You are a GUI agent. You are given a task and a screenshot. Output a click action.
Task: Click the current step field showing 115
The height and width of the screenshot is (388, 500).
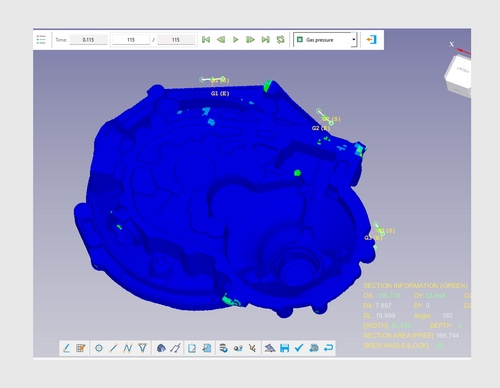pyautogui.click(x=131, y=40)
